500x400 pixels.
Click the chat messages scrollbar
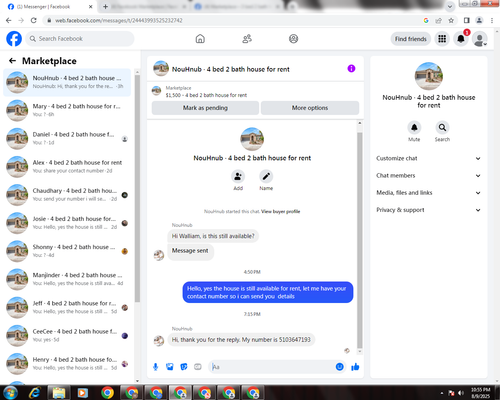tap(360, 240)
